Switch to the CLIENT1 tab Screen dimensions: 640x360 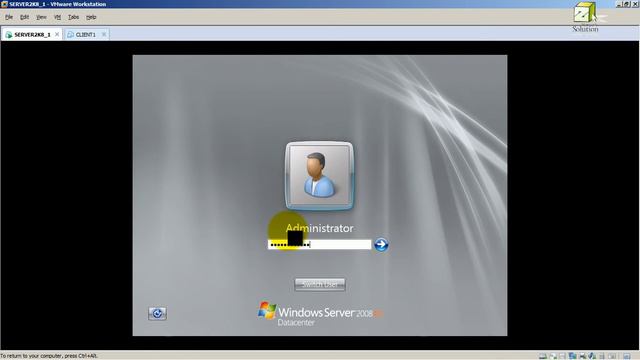pos(86,35)
